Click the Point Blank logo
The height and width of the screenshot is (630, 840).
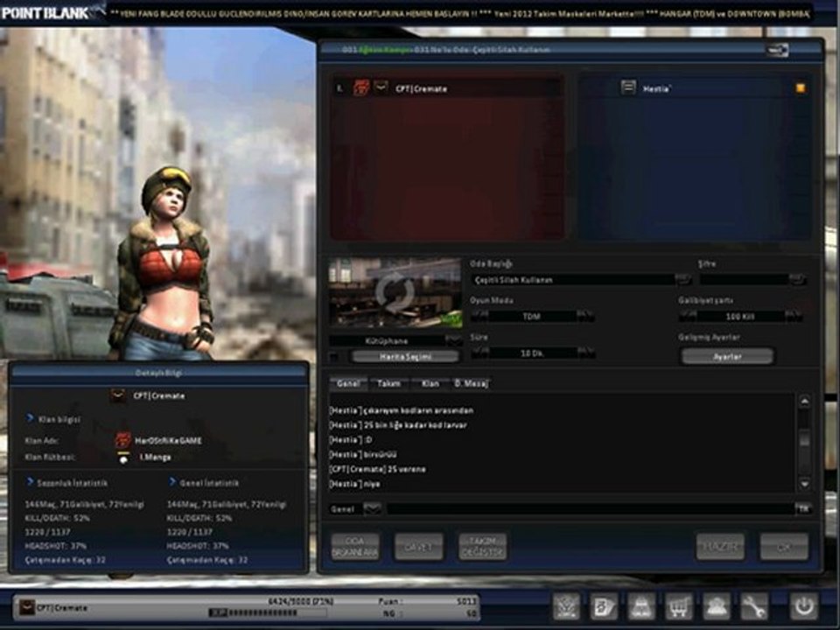[x=45, y=13]
